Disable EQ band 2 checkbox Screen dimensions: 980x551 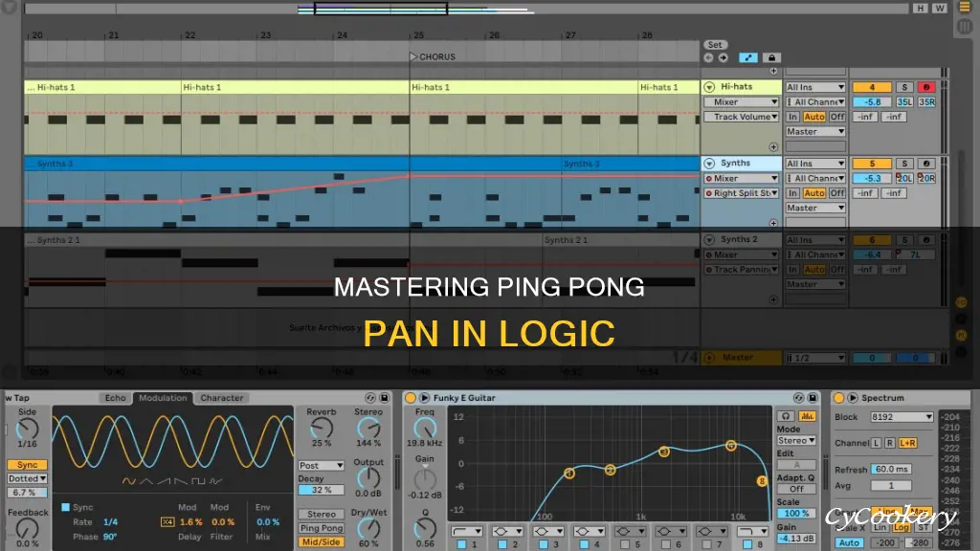tap(501, 544)
